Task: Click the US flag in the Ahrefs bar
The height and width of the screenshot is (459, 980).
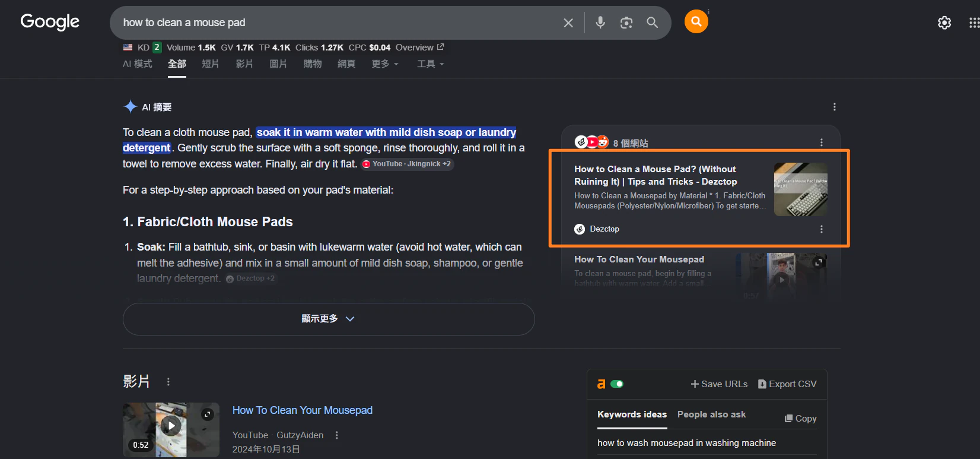Action: tap(128, 48)
